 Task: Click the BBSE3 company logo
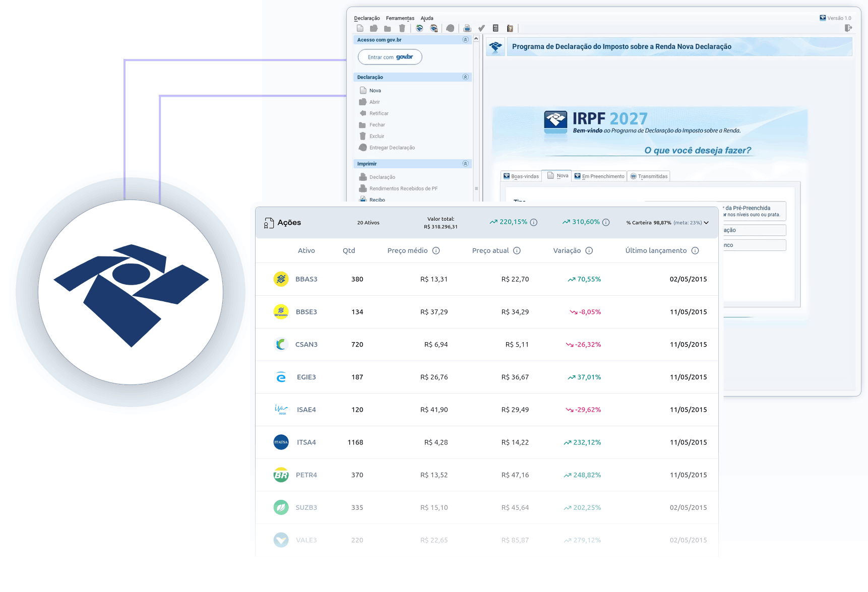[281, 312]
